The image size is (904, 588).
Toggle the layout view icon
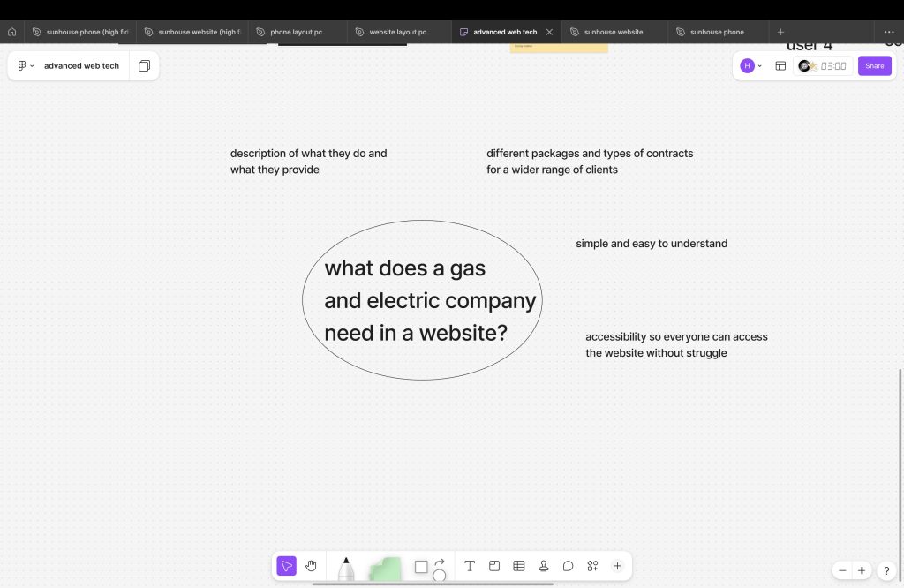pos(780,66)
